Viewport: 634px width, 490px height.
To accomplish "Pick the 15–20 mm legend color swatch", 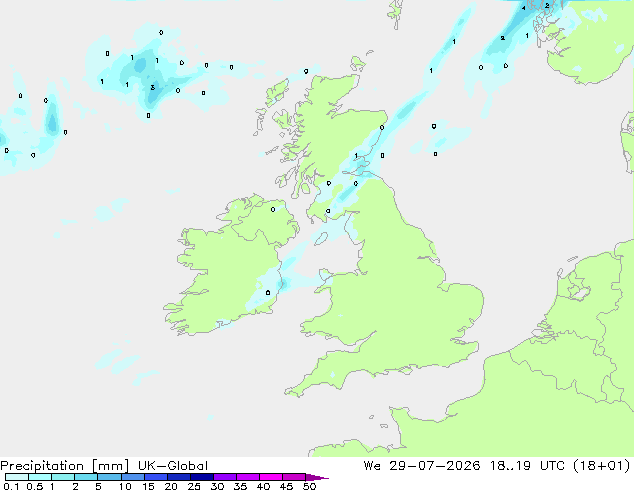I will pyautogui.click(x=155, y=477).
